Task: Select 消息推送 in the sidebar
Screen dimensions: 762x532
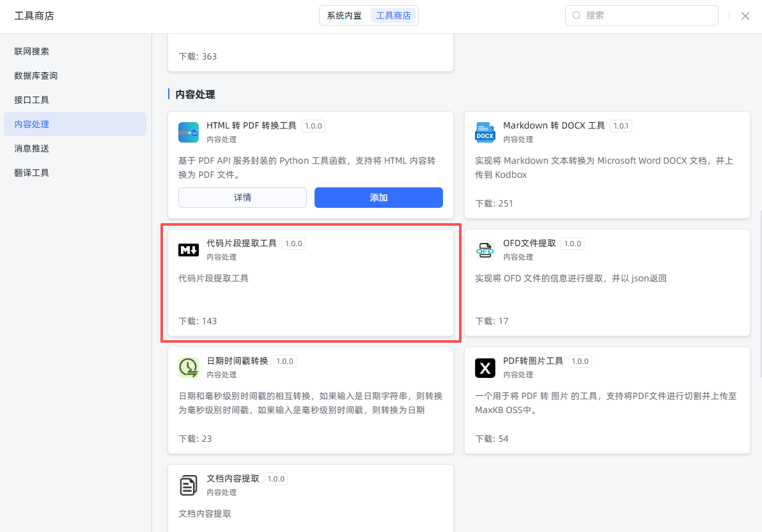Action: click(75, 148)
